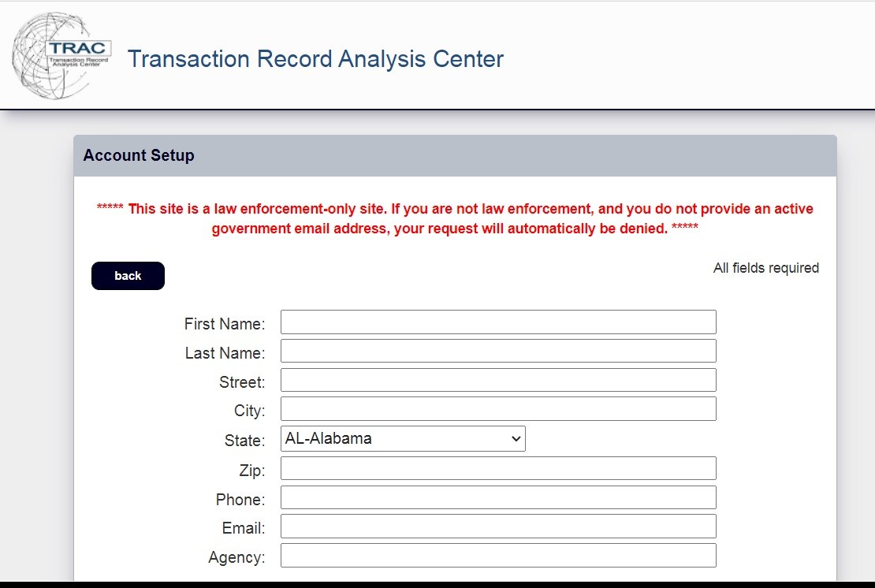Image resolution: width=875 pixels, height=588 pixels.
Task: Open the State dropdown showing AL-Alabama
Action: coord(403,439)
